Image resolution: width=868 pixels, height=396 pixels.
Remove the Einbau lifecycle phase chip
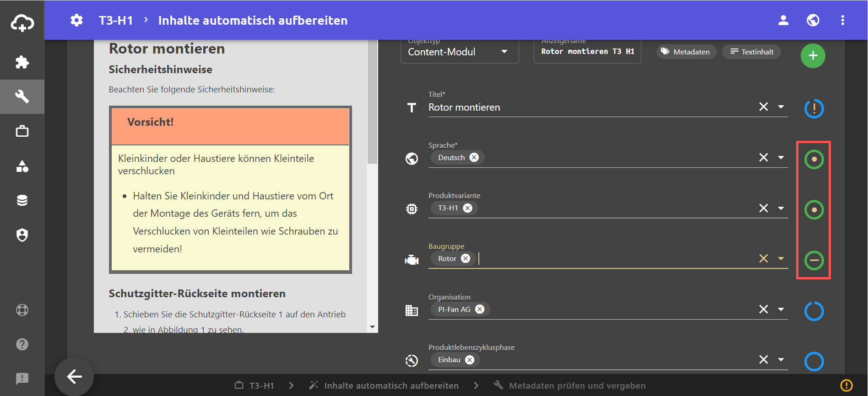(470, 360)
